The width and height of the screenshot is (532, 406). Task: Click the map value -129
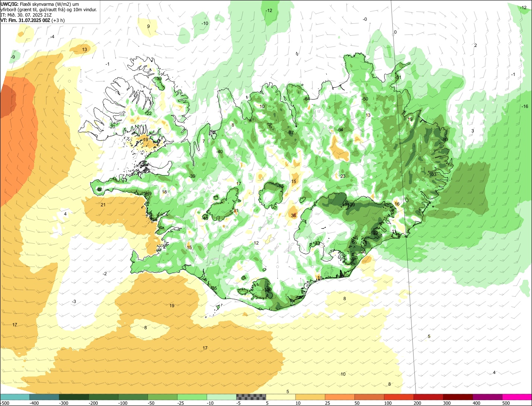[350, 205]
